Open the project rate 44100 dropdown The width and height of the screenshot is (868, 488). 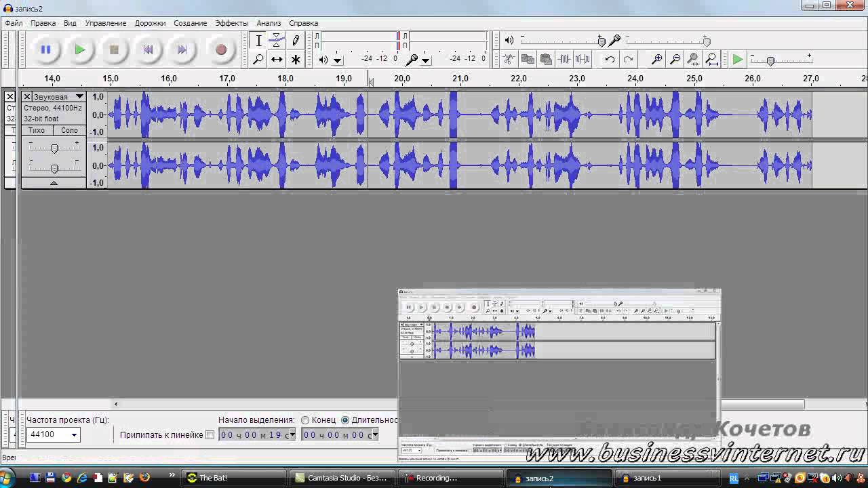pos(74,435)
